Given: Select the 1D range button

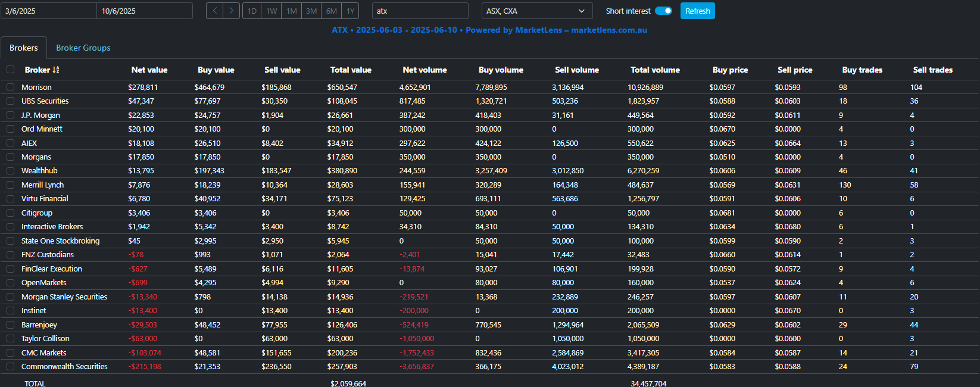Looking at the screenshot, I should click(x=252, y=11).
